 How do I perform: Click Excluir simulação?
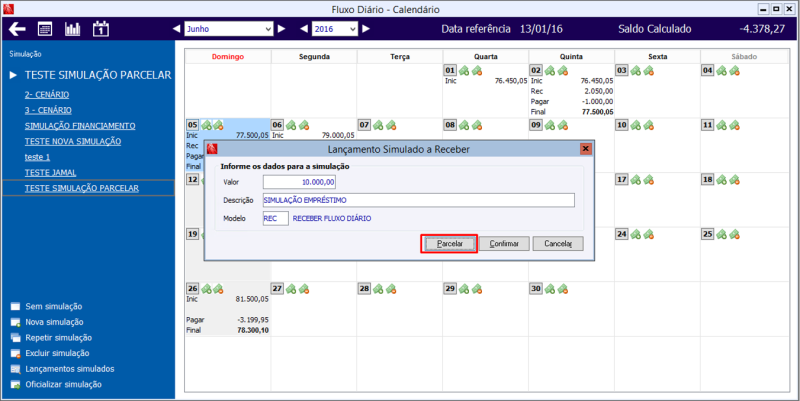click(x=57, y=353)
